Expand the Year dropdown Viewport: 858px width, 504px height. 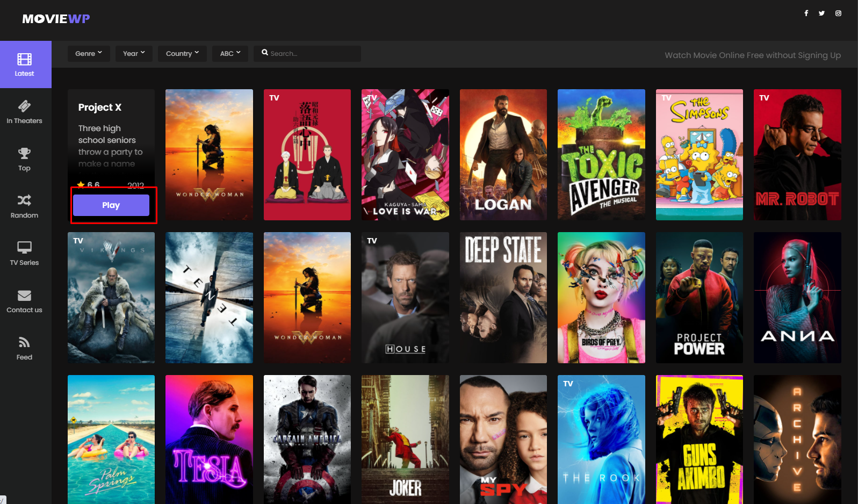point(134,54)
